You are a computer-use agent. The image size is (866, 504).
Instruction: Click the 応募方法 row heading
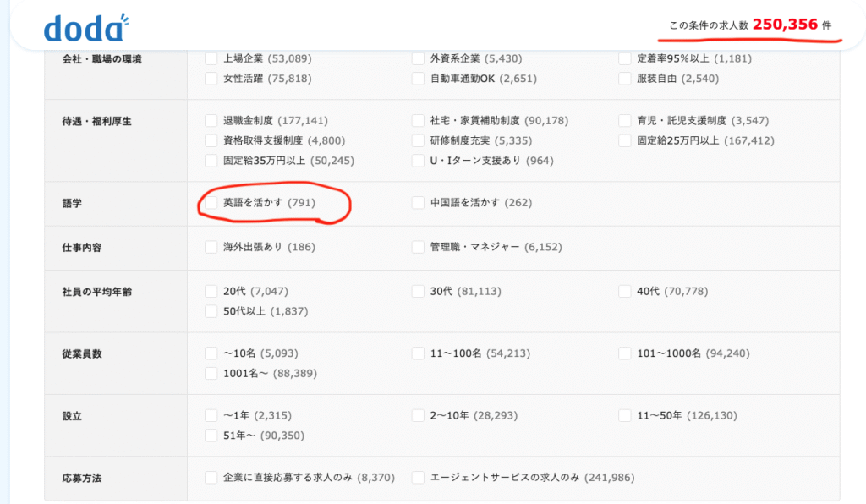[82, 478]
